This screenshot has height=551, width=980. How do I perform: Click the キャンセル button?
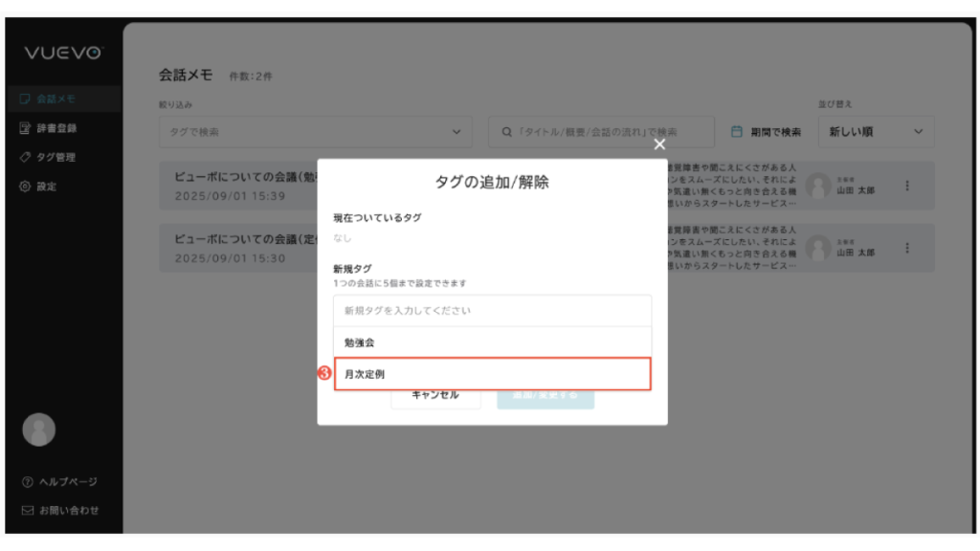[x=435, y=394]
